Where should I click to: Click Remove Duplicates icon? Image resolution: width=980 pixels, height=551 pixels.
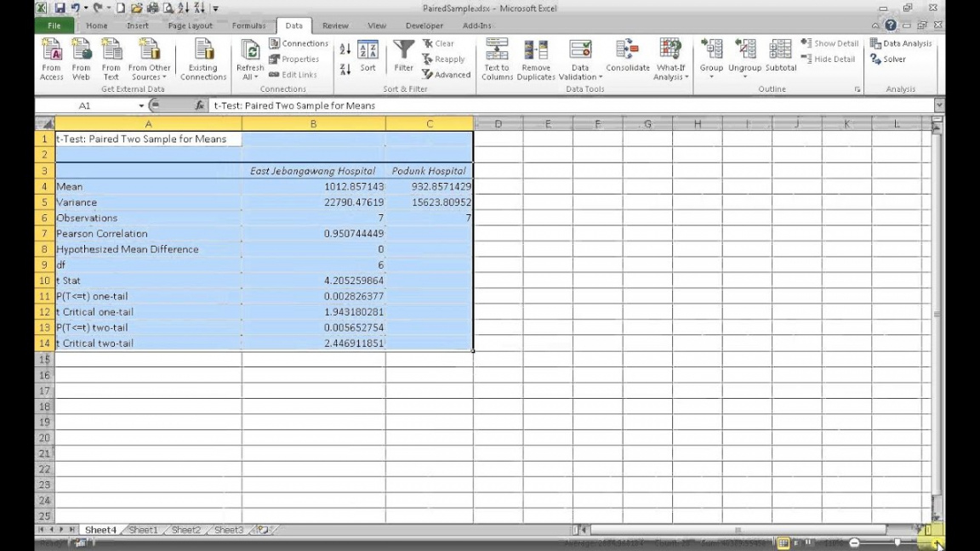pyautogui.click(x=536, y=60)
